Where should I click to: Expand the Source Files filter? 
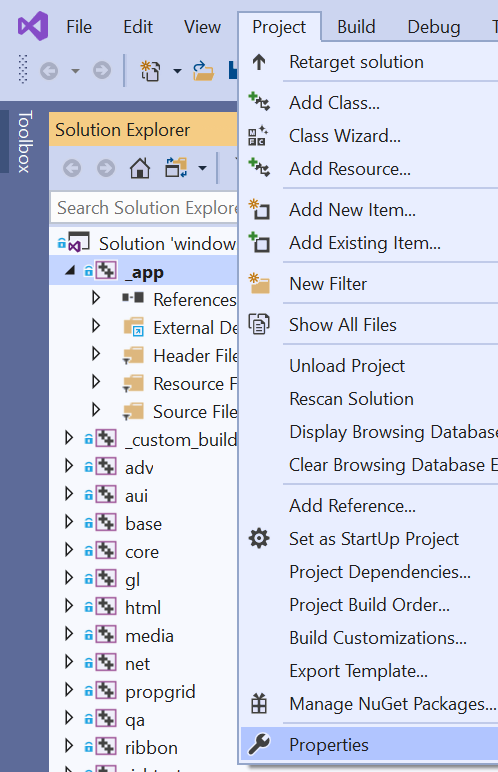[96, 410]
